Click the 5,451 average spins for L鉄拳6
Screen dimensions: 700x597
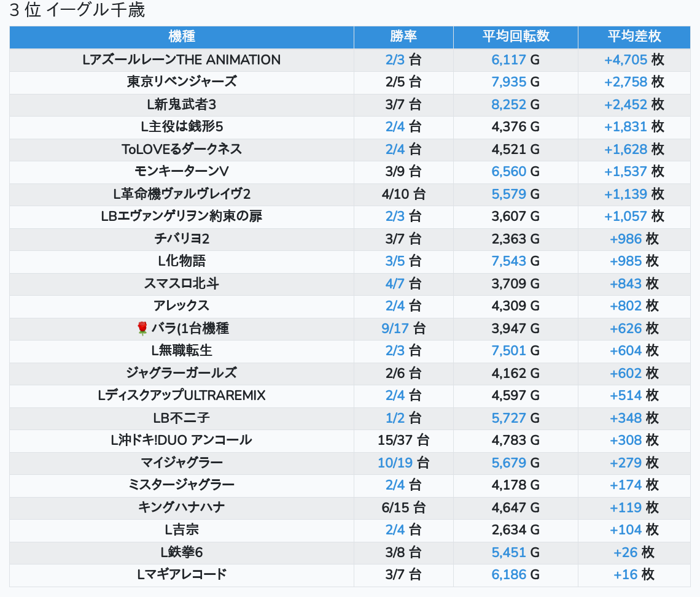click(508, 553)
